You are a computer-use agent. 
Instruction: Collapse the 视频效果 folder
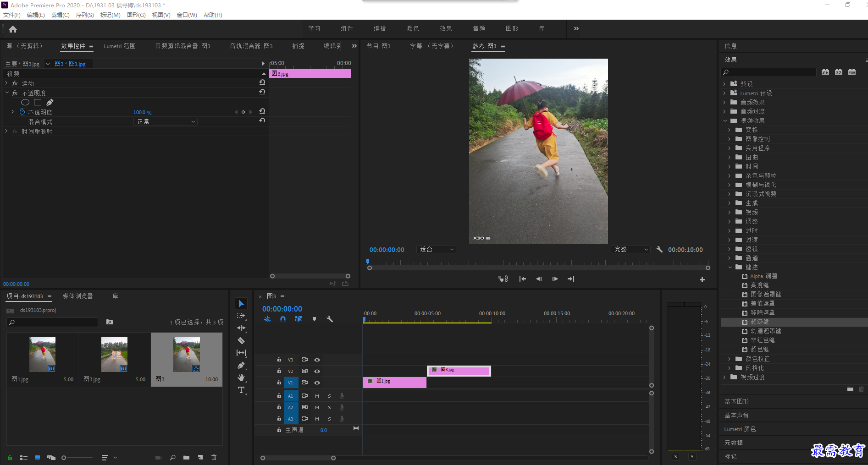point(725,120)
